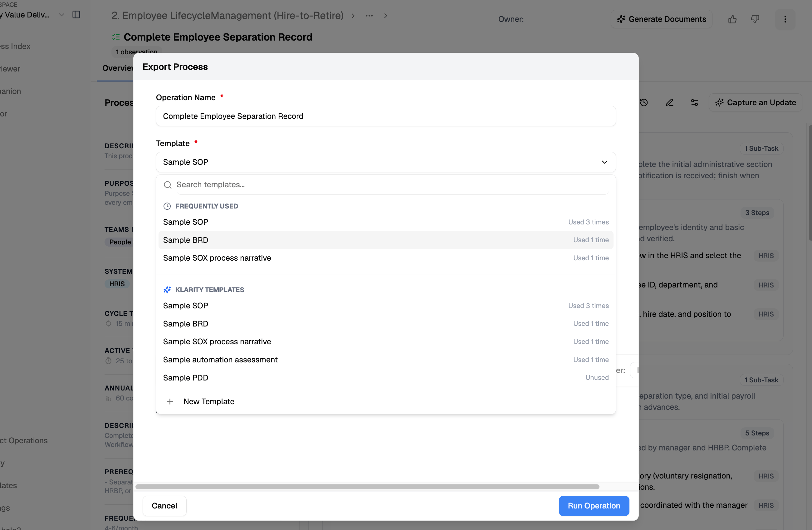Click breadcrumb chevron after Employee LifecycleManagement title

[x=353, y=16]
